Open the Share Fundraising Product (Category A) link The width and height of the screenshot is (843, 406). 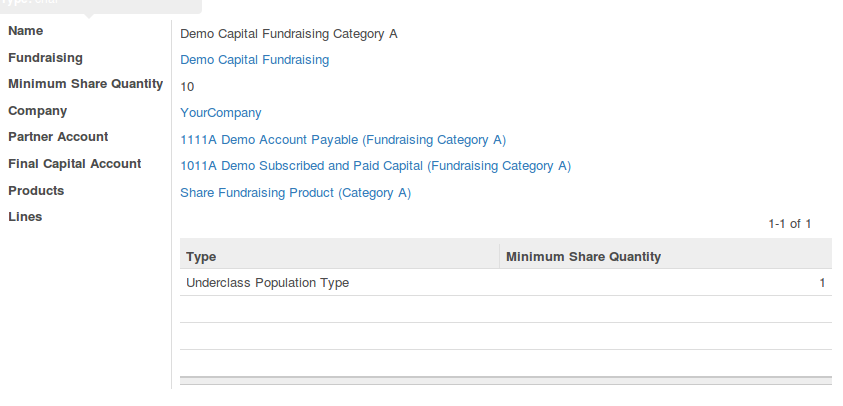[295, 193]
